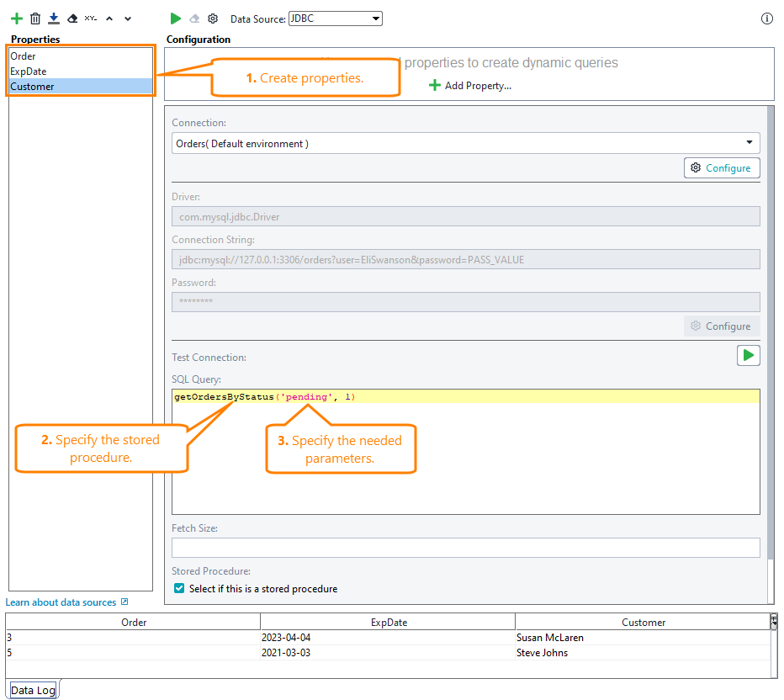Image resolution: width=784 pixels, height=700 pixels.
Task: Open the 'Learn about data sources' link
Action: pos(61,602)
